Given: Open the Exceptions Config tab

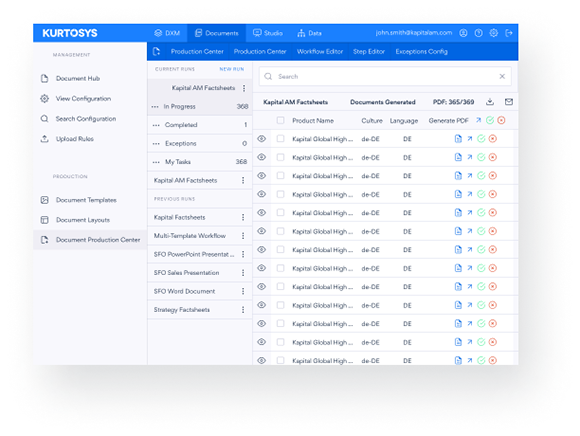Looking at the screenshot, I should click(x=422, y=51).
